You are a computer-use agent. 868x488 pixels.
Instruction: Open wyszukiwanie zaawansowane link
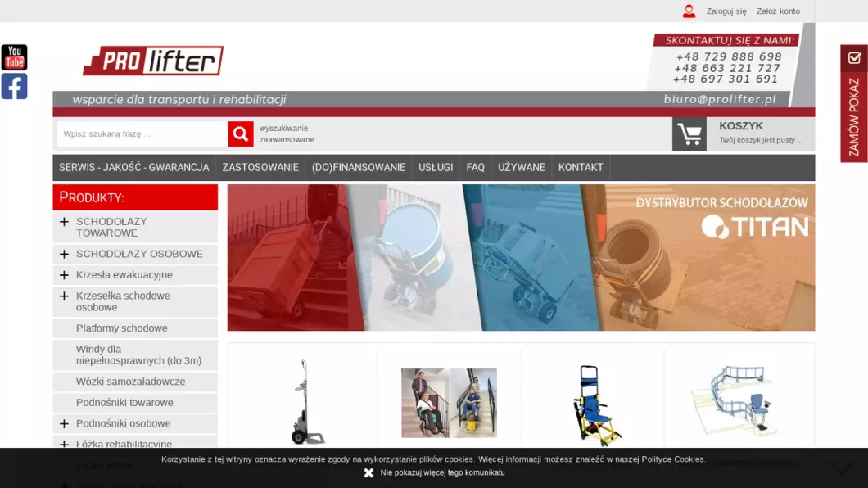(x=287, y=134)
